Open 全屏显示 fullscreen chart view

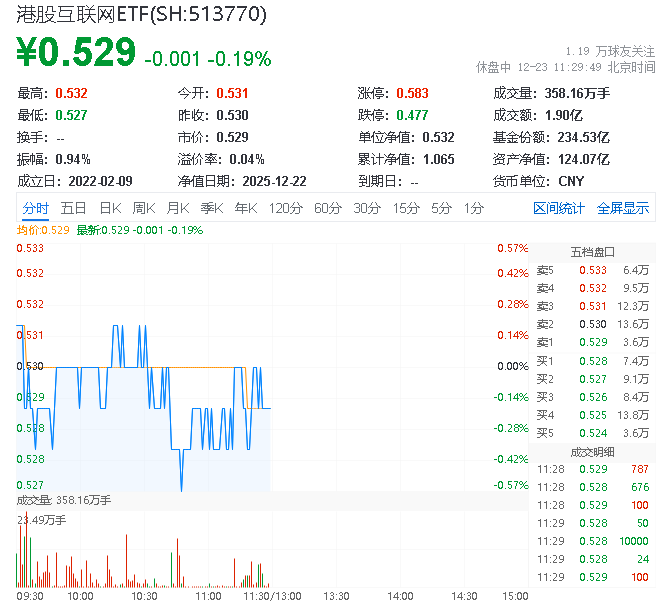coord(623,208)
